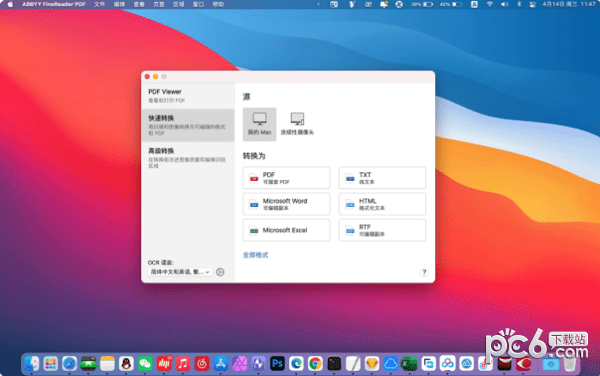Convert to TXT plain text
Screen dimensions: 600x376
pyautogui.click(x=382, y=178)
